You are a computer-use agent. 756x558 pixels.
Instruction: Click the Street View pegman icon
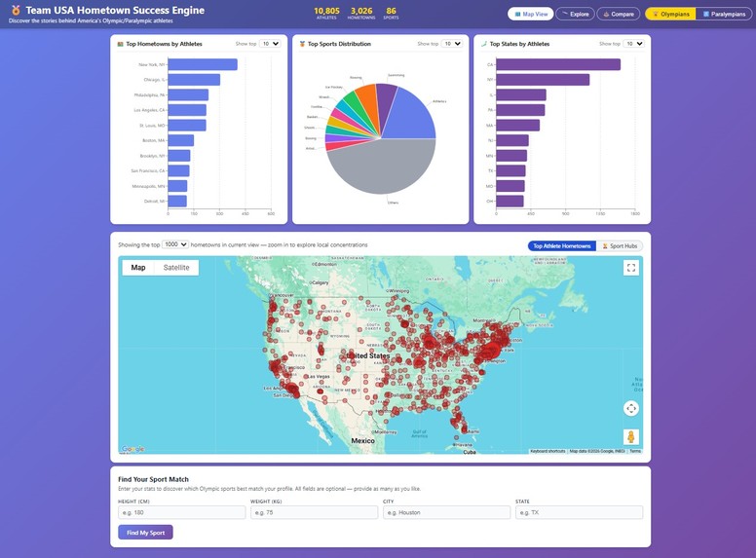pyautogui.click(x=631, y=436)
